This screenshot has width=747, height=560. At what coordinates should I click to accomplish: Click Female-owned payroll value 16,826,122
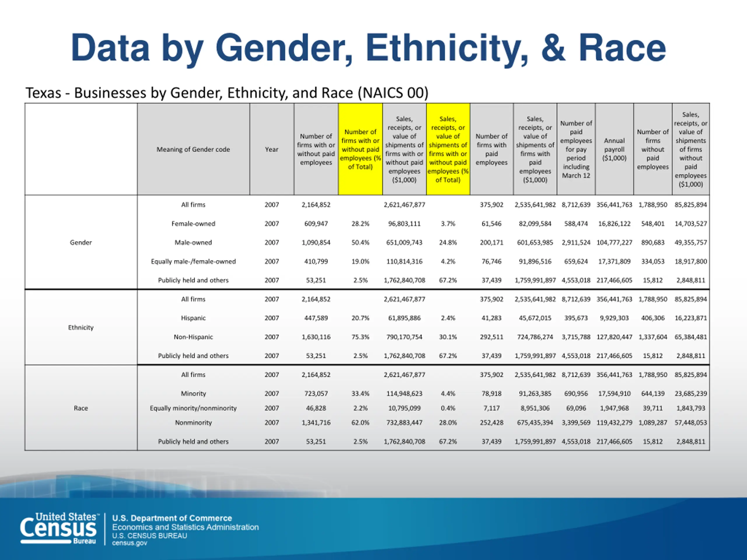pyautogui.click(x=614, y=223)
